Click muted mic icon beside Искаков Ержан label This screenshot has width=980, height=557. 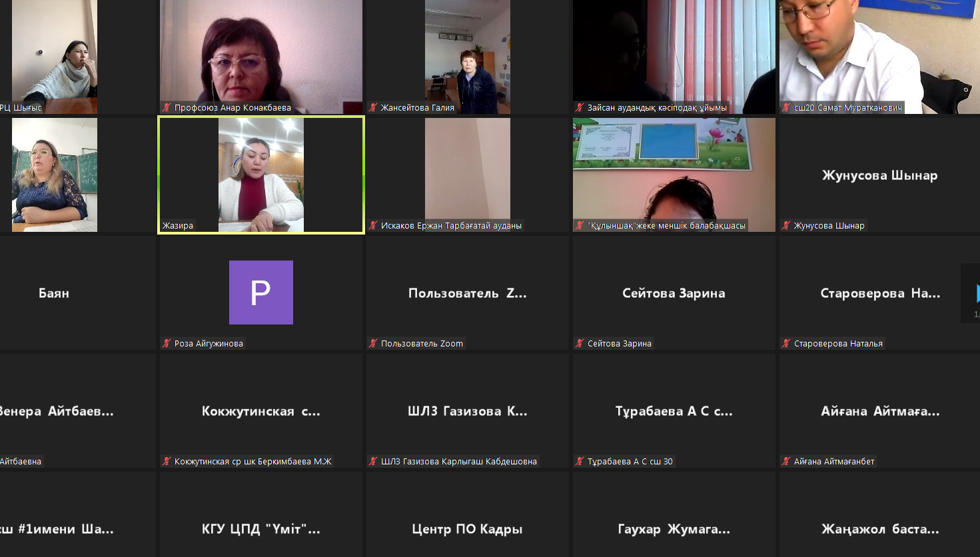click(x=373, y=225)
